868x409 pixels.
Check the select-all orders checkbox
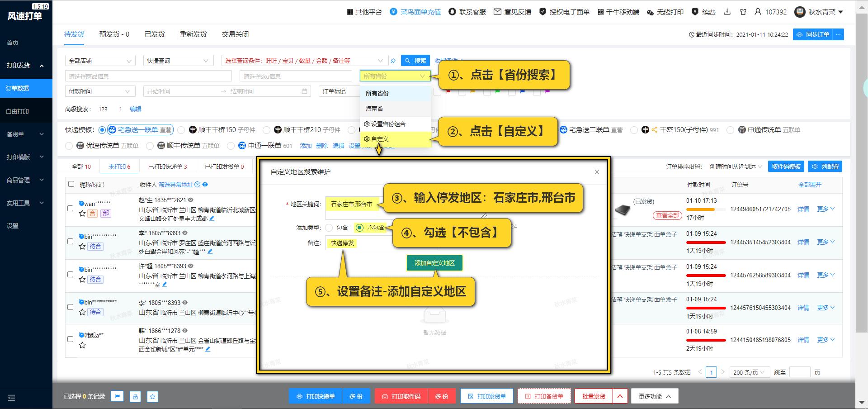(71, 184)
